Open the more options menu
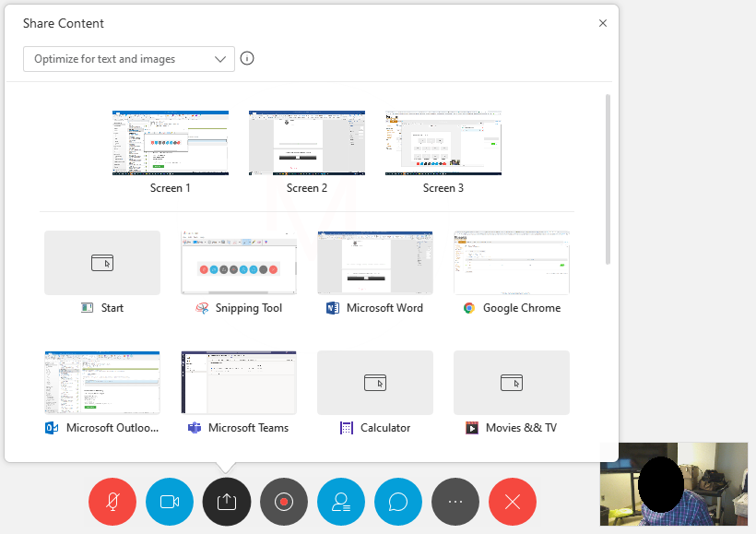This screenshot has width=756, height=534. tap(455, 502)
